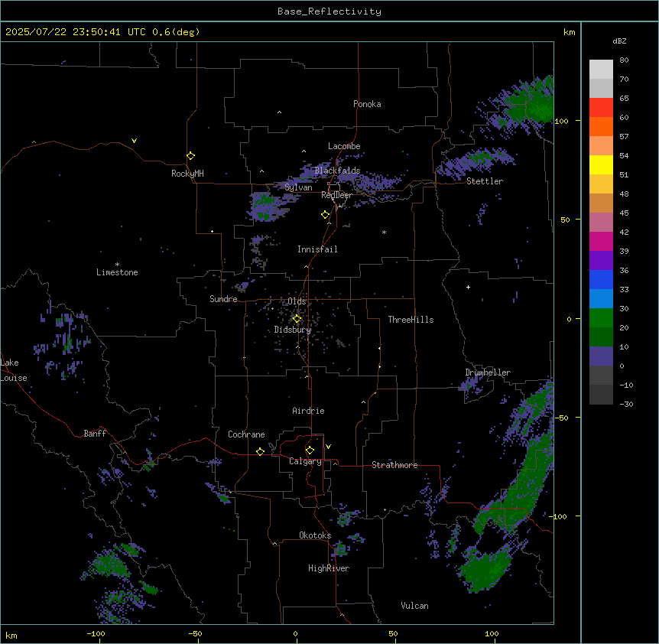
Task: Click the HighRiver label
Action: (329, 568)
